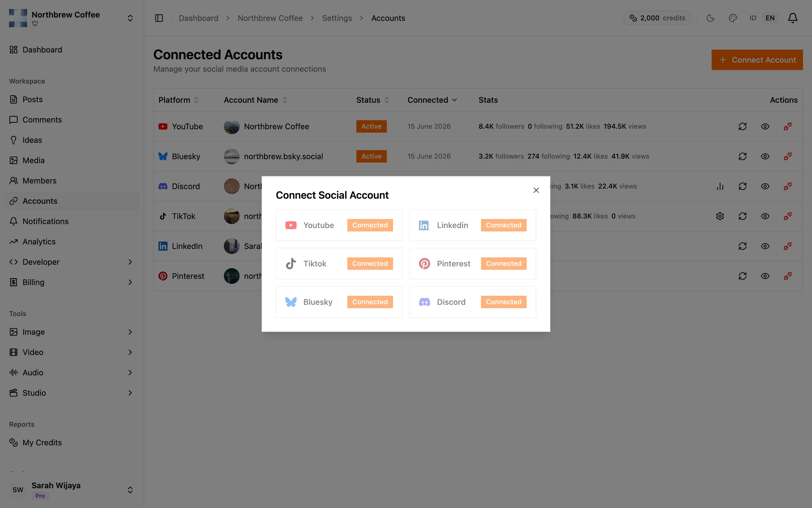Open Members in sidebar

click(x=71, y=181)
